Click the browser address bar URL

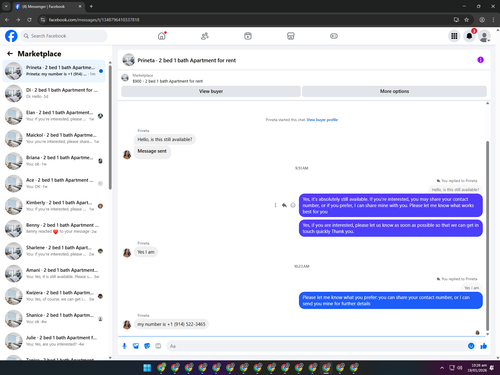(x=94, y=20)
